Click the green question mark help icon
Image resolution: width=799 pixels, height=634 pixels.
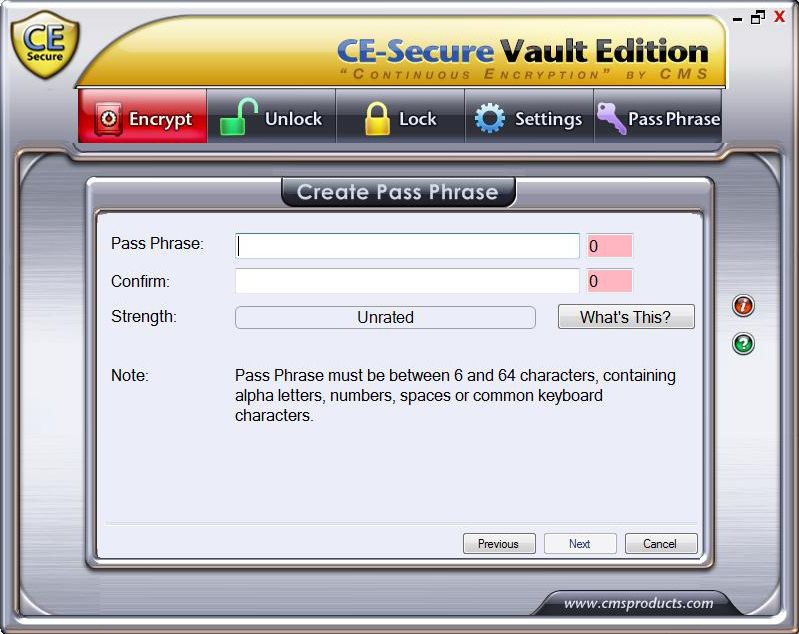coord(743,343)
